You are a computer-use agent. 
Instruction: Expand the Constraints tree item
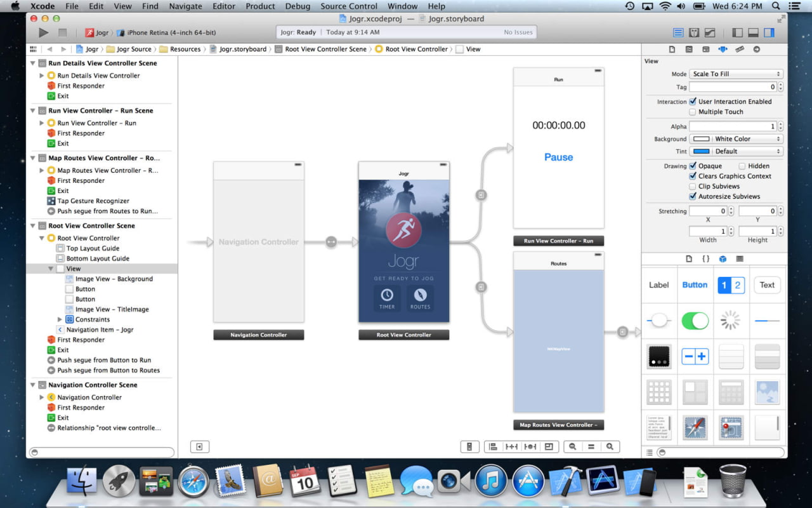[x=60, y=319]
